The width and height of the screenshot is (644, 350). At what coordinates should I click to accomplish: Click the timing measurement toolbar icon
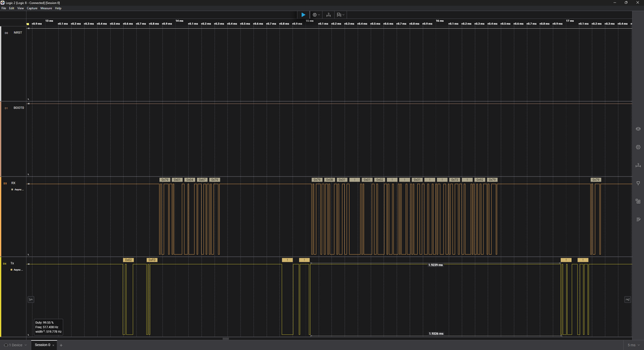click(x=328, y=15)
